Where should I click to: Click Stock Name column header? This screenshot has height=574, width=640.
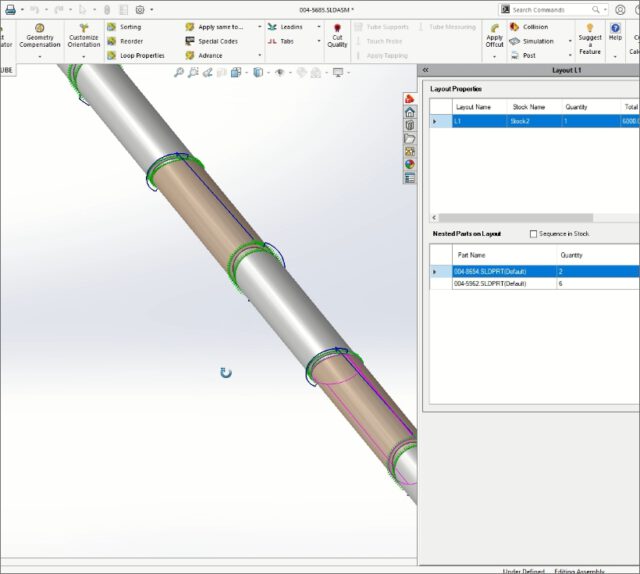click(534, 107)
